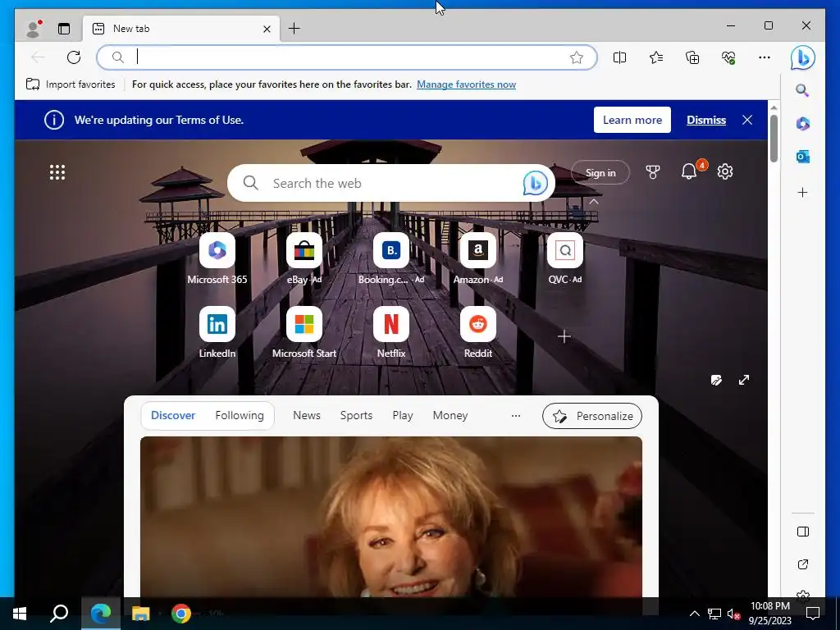Open the Microsoft Rewards trophy icon
The height and width of the screenshot is (630, 840).
point(652,172)
